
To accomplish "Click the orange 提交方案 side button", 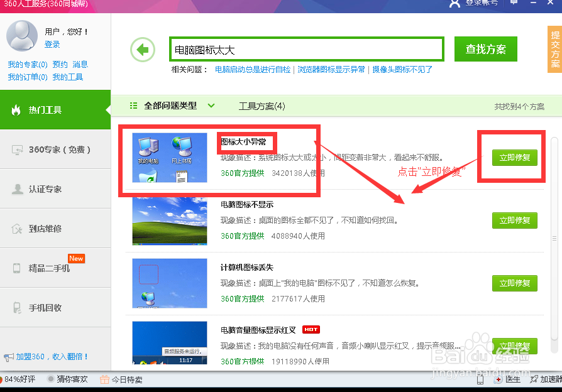I will click(555, 50).
